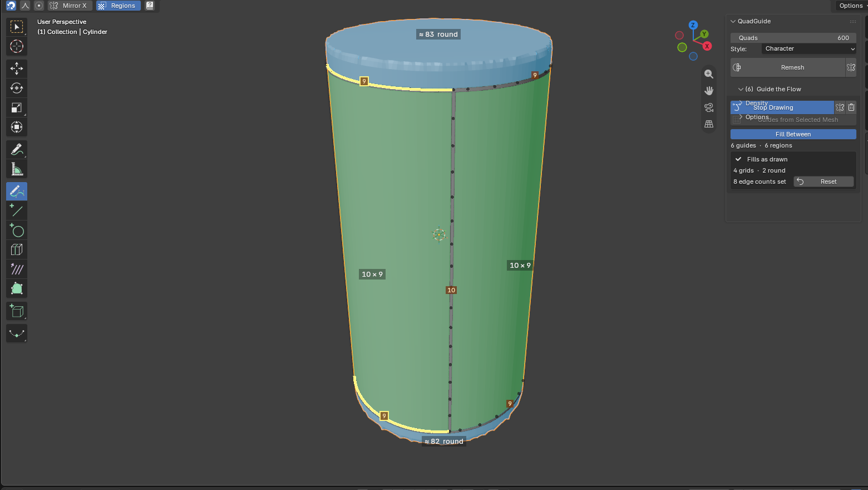Screen dimensions: 868x490
Task: Click the zoom magnifier viewport icon
Action: click(x=709, y=74)
